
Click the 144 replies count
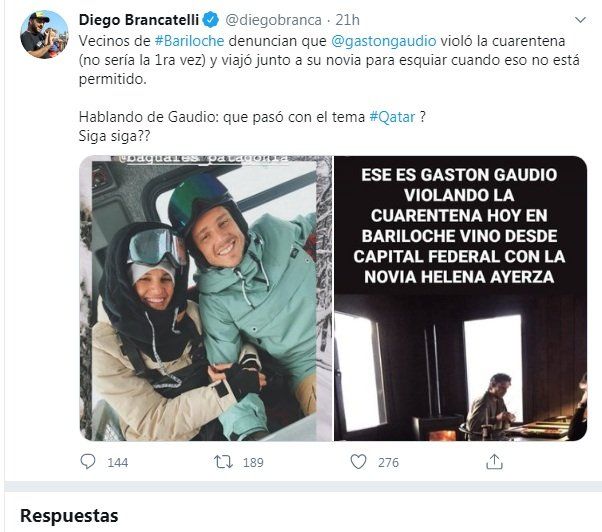[x=117, y=463]
